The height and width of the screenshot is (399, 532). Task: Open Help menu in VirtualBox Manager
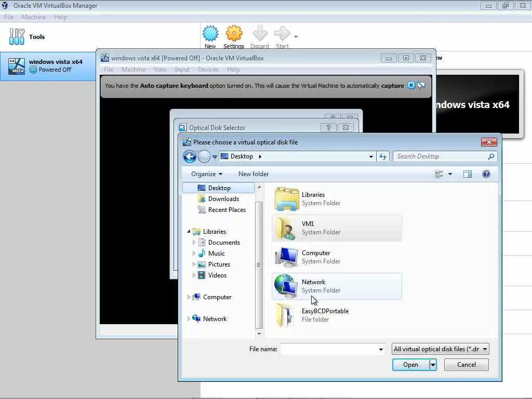point(60,17)
